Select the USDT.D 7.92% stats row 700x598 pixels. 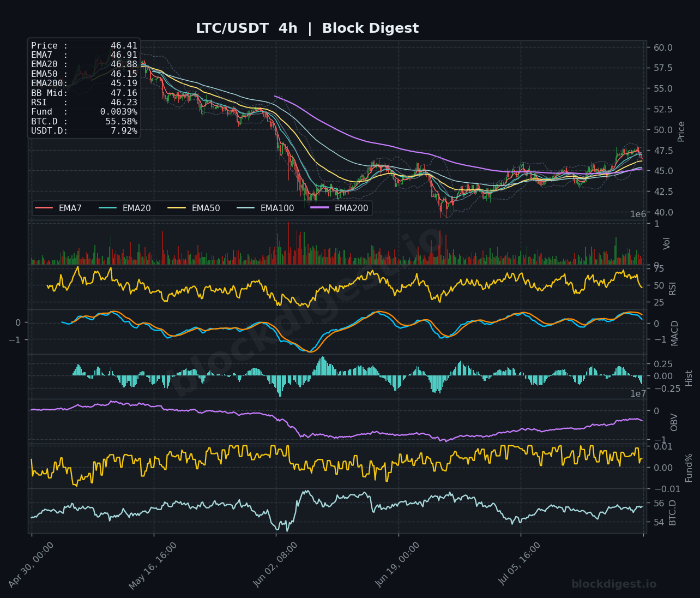pyautogui.click(x=84, y=131)
